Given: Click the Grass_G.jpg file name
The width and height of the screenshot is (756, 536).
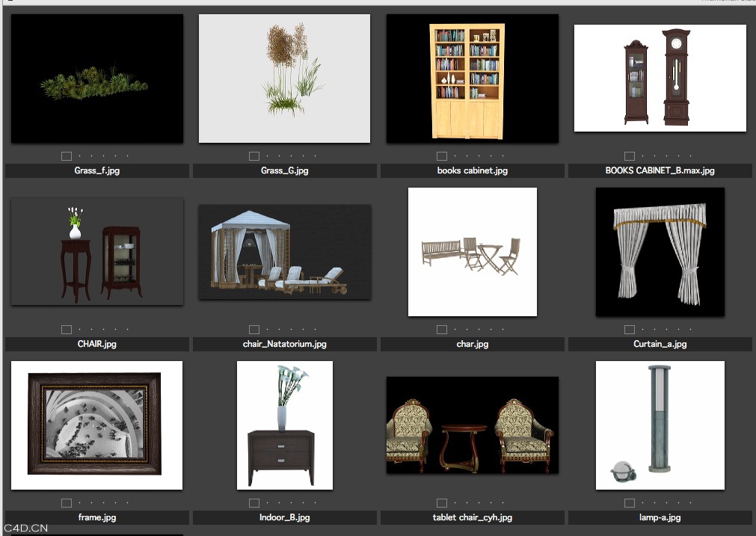Looking at the screenshot, I should point(284,170).
